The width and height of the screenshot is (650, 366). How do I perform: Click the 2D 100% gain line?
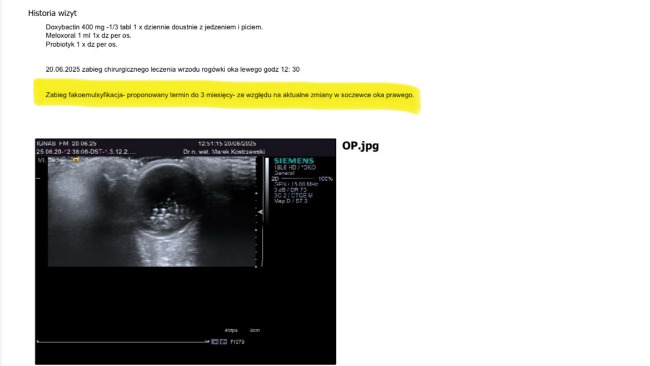coord(303,179)
